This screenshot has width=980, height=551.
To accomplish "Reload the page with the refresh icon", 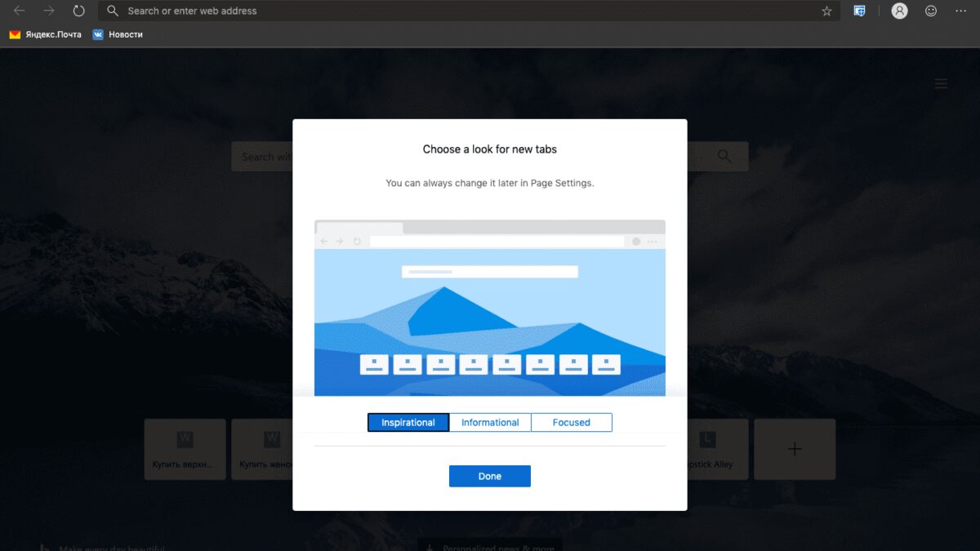I will tap(78, 11).
